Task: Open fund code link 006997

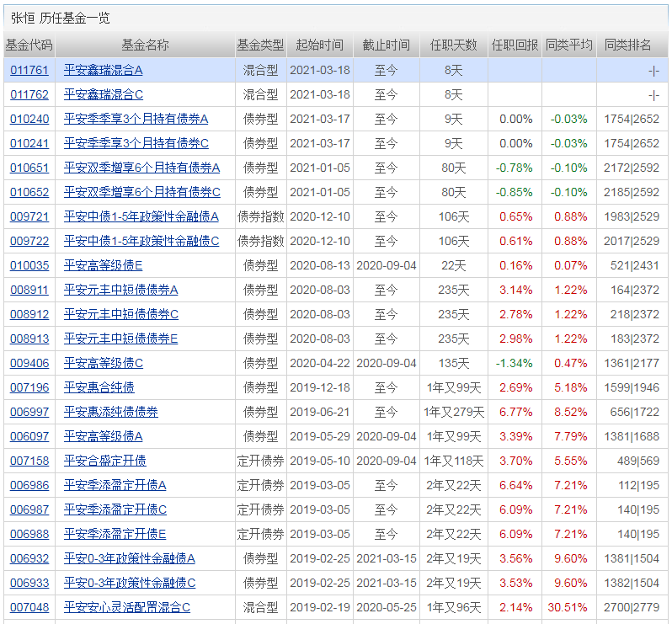Action: point(29,413)
